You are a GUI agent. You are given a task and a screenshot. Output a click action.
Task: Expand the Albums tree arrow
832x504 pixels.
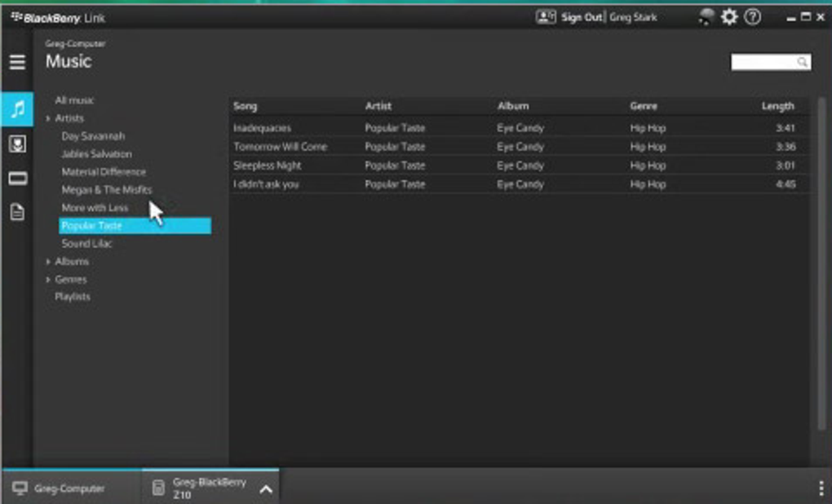tap(48, 262)
